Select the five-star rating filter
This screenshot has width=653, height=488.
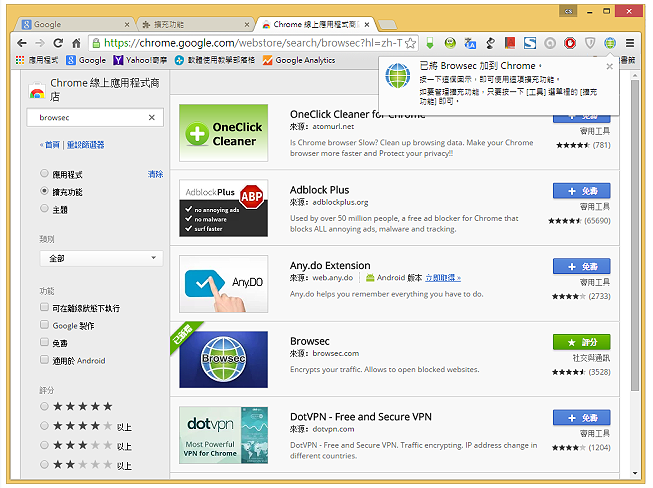click(x=44, y=406)
